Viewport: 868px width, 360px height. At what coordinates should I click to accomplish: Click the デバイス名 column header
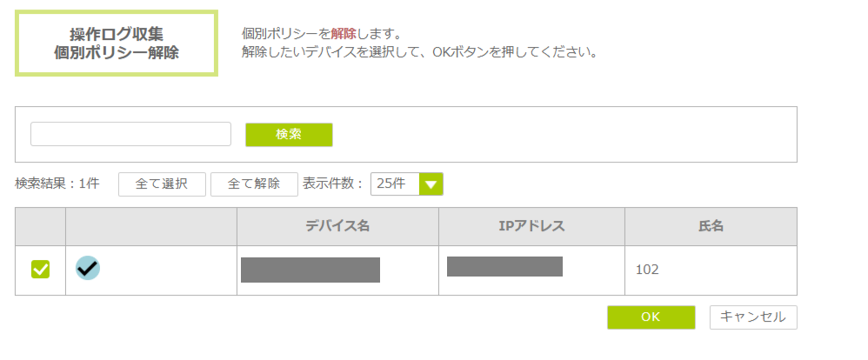(337, 226)
